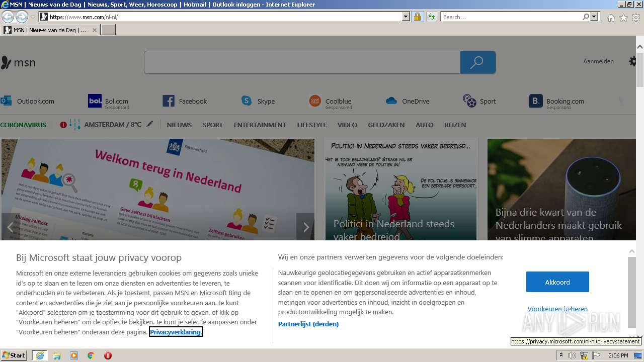
Task: Open the slimme apparaten article
Action: click(561, 190)
